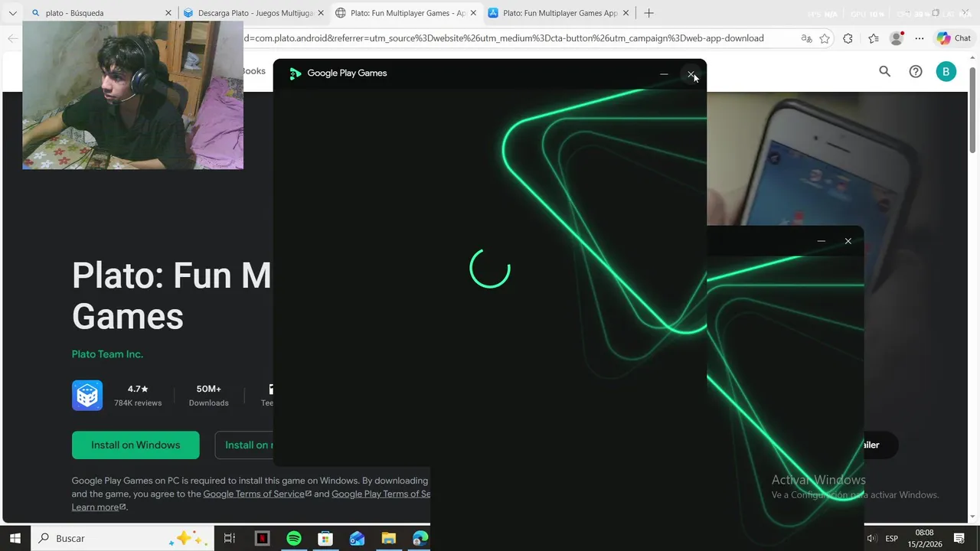This screenshot has height=551, width=980.
Task: Click Install on Windows button
Action: tap(136, 445)
